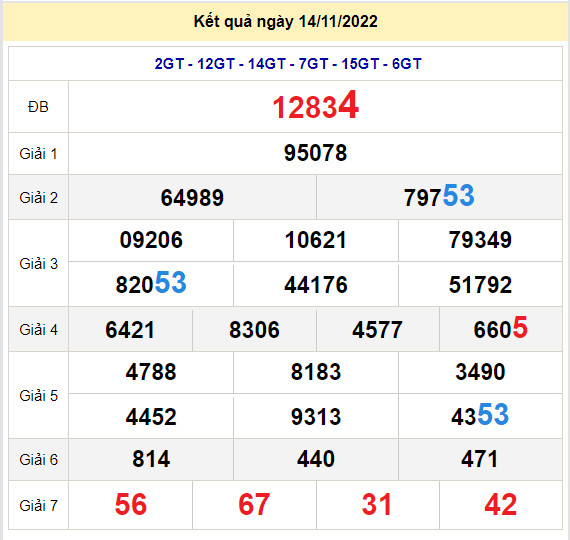Click the special prize number 12834
This screenshot has width=570, height=540.
[316, 106]
